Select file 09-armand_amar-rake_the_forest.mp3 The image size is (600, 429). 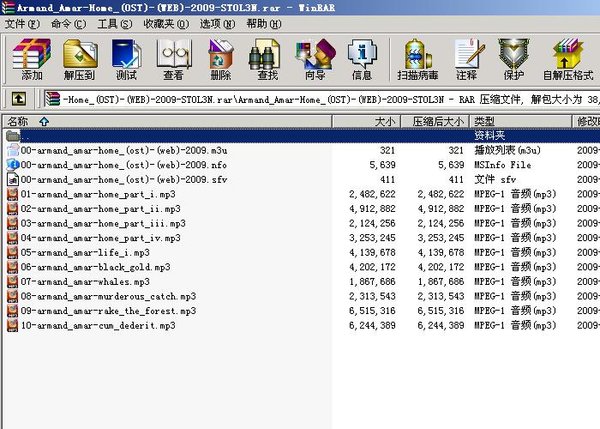108,310
